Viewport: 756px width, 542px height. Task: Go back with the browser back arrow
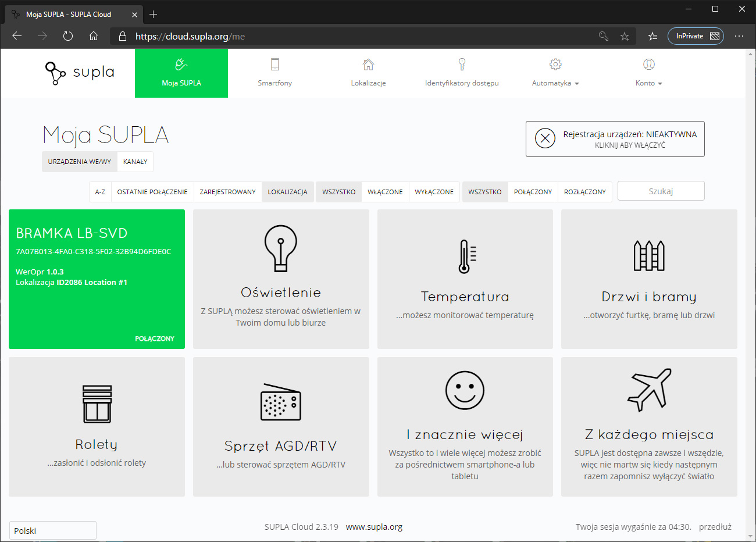click(x=17, y=36)
